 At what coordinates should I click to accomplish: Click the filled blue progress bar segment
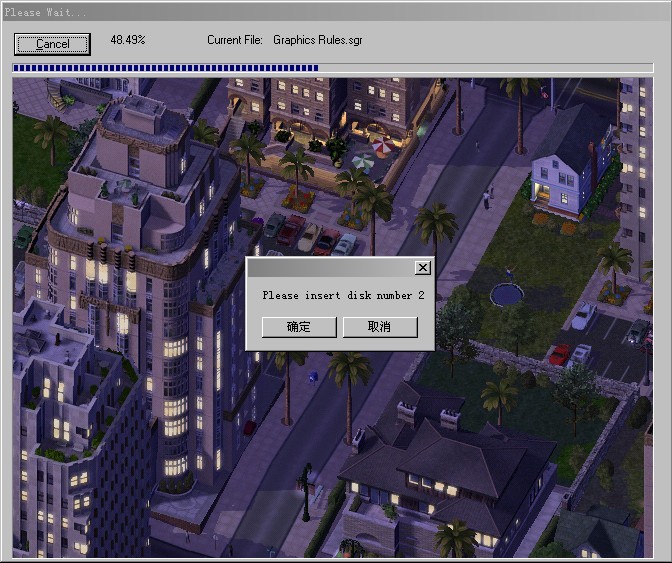point(165,68)
